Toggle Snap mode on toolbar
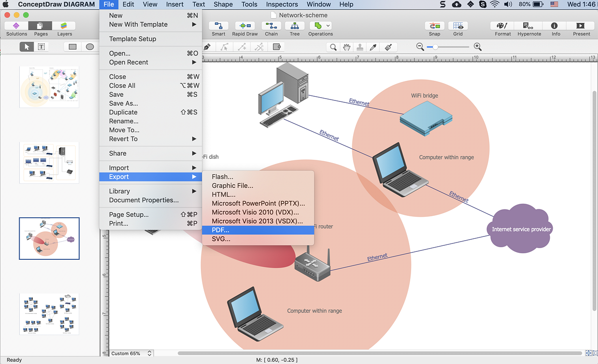 coord(434,26)
